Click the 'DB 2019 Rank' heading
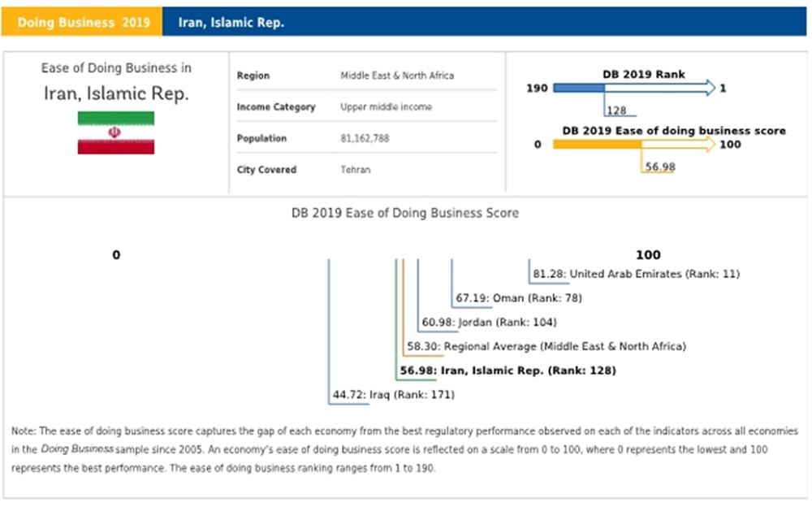 (644, 74)
